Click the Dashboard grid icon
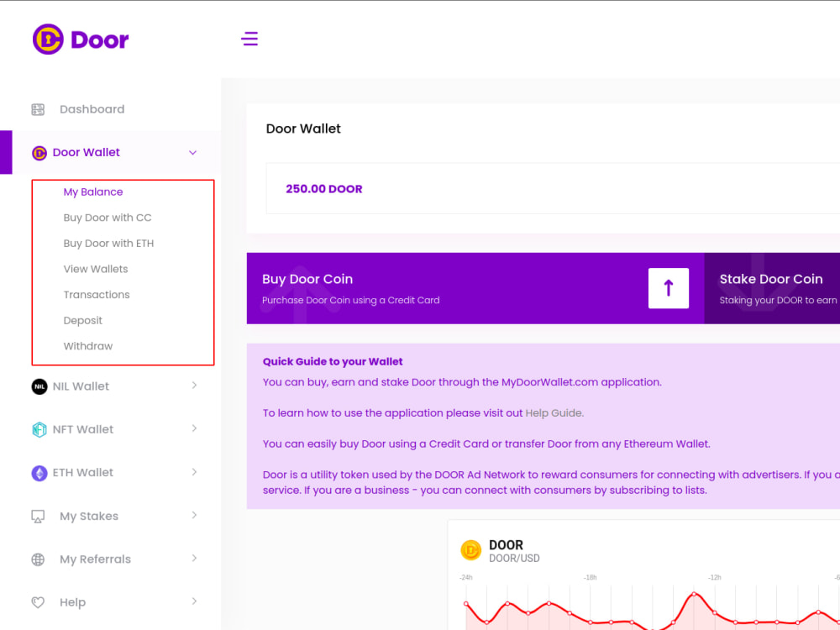Viewport: 840px width, 630px height. [x=38, y=109]
